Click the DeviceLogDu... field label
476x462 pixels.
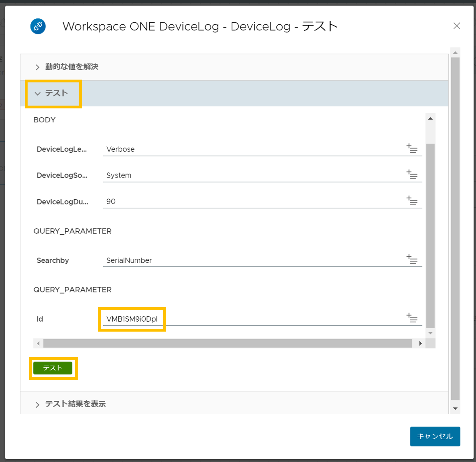(62, 202)
